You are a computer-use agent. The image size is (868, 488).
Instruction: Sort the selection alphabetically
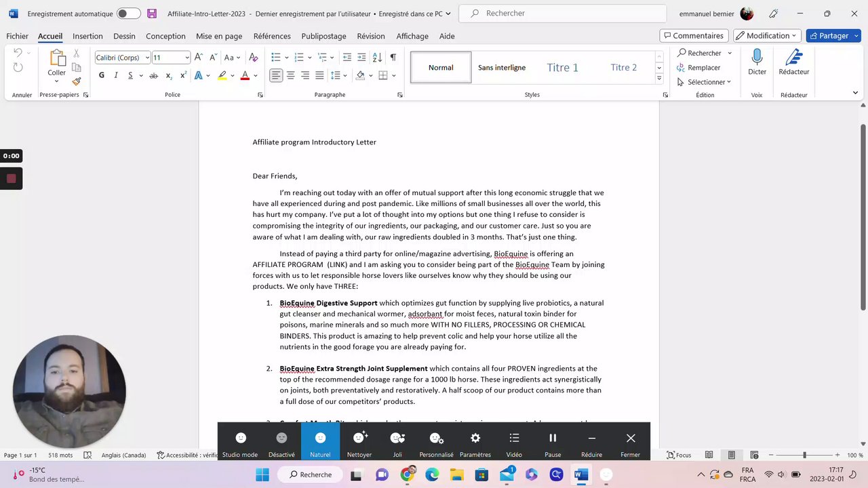[378, 58]
